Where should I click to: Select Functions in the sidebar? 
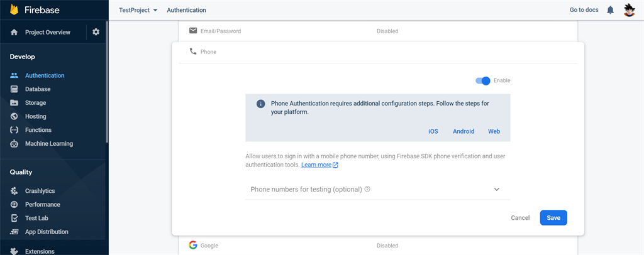pos(38,130)
